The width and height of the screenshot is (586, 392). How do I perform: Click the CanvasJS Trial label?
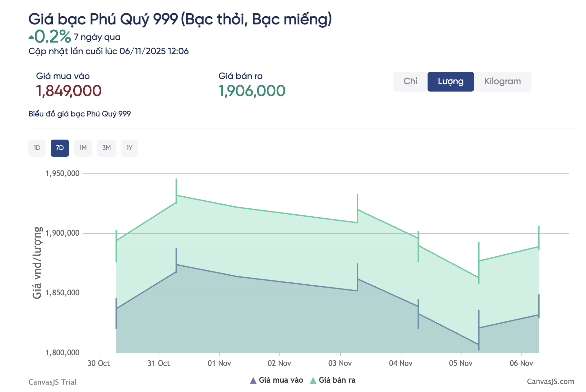click(x=52, y=382)
